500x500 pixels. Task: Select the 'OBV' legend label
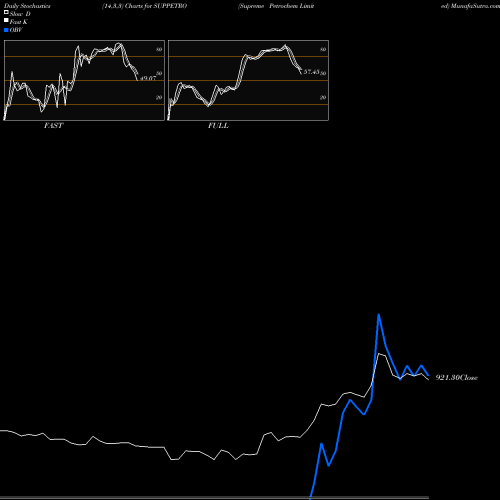pyautogui.click(x=16, y=30)
